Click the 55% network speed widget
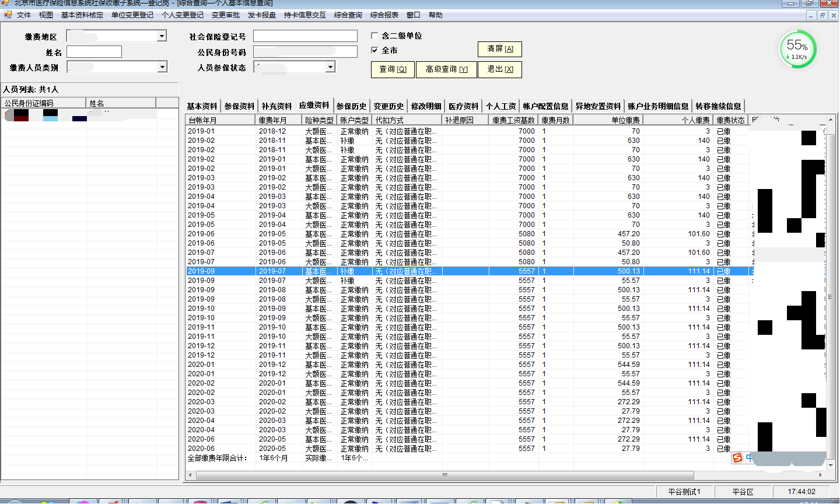 [x=797, y=49]
